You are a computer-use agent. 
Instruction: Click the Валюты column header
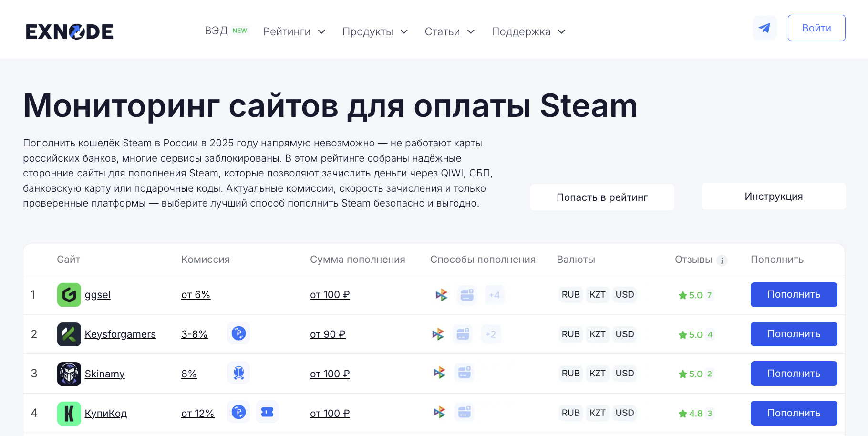[576, 260]
